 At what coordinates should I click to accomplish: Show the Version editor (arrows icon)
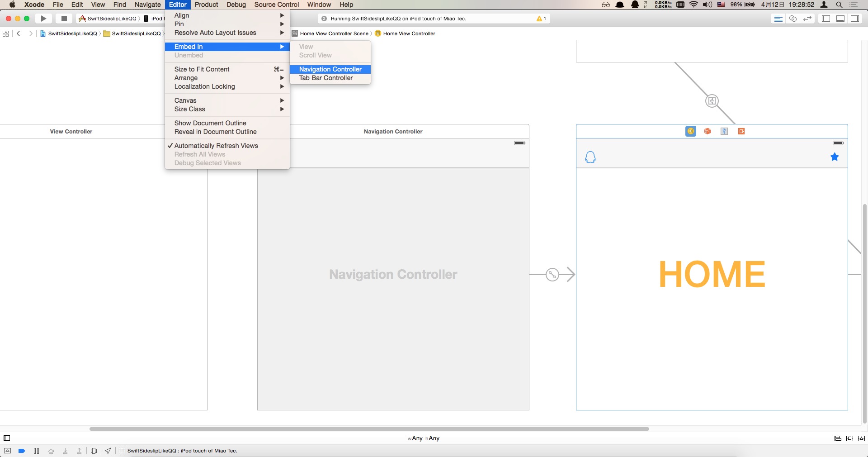coord(807,19)
